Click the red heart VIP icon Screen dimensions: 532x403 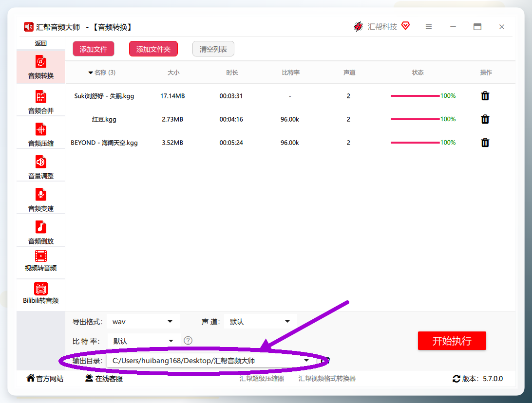(405, 26)
